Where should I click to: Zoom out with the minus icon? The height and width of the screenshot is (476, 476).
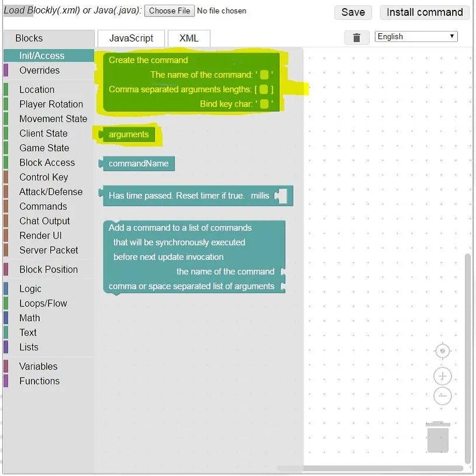click(443, 396)
